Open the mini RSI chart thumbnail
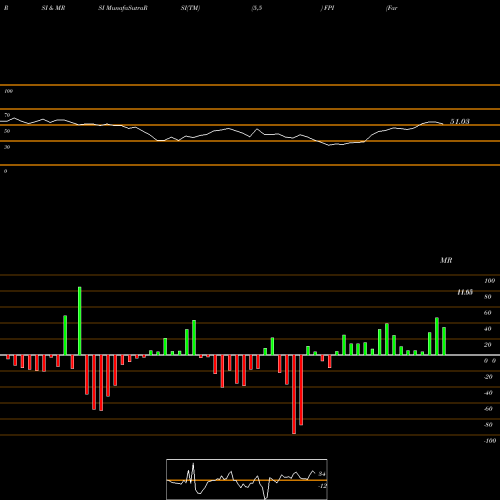 click(x=247, y=479)
